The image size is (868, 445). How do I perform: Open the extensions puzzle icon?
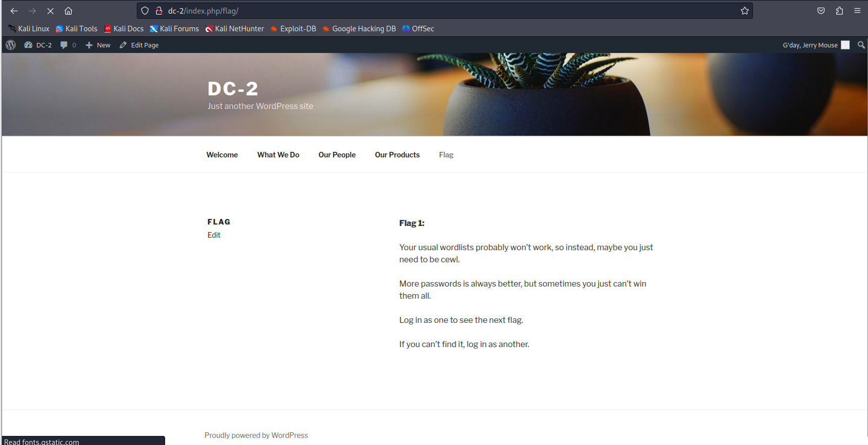(839, 11)
